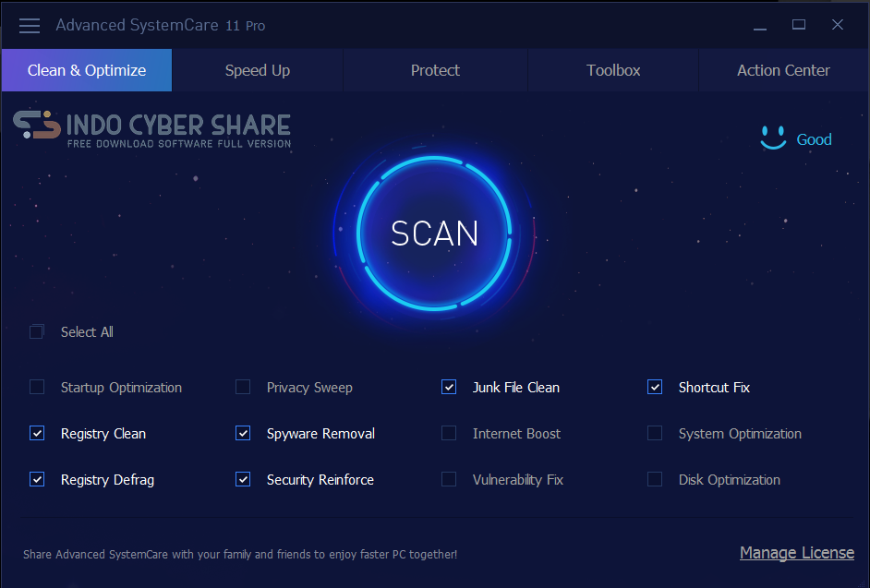Enable Privacy Sweep checkbox
Viewport: 870px width, 588px height.
tap(243, 387)
